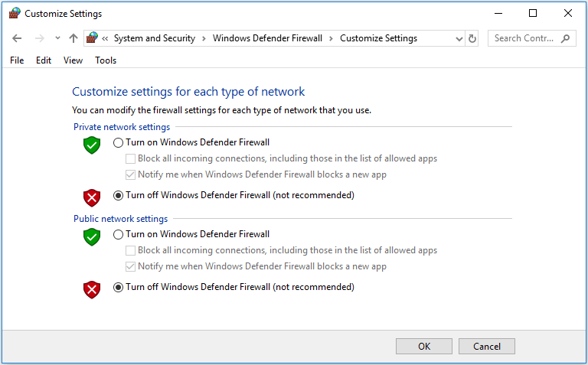Select Turn off firewall for public network

(118, 288)
